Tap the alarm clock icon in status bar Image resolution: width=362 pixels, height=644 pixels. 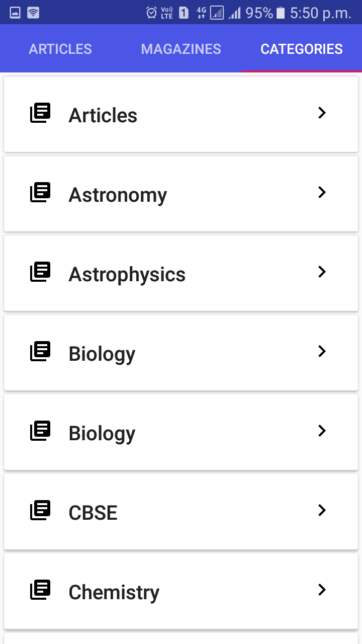click(151, 13)
